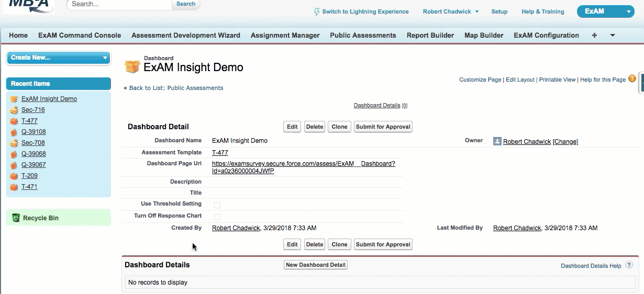
Task: Click the icon beside T-471
Action: pos(14,187)
